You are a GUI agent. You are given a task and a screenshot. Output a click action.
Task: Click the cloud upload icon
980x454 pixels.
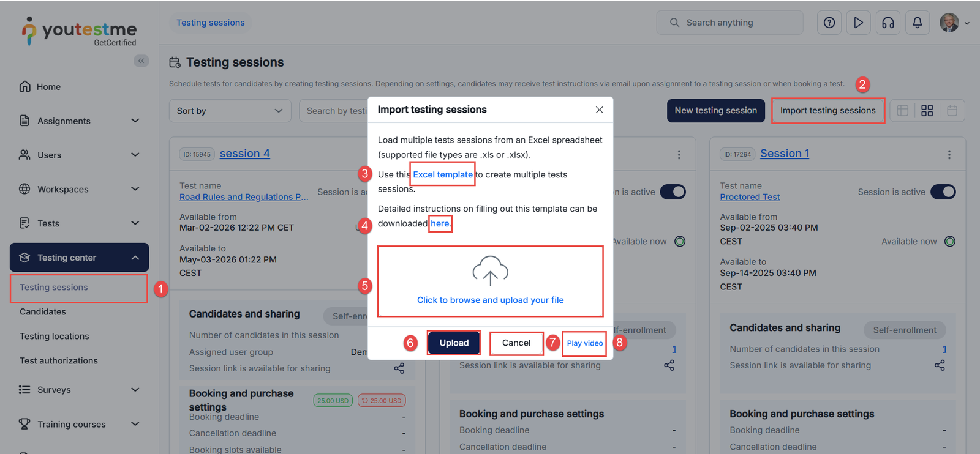point(490,271)
